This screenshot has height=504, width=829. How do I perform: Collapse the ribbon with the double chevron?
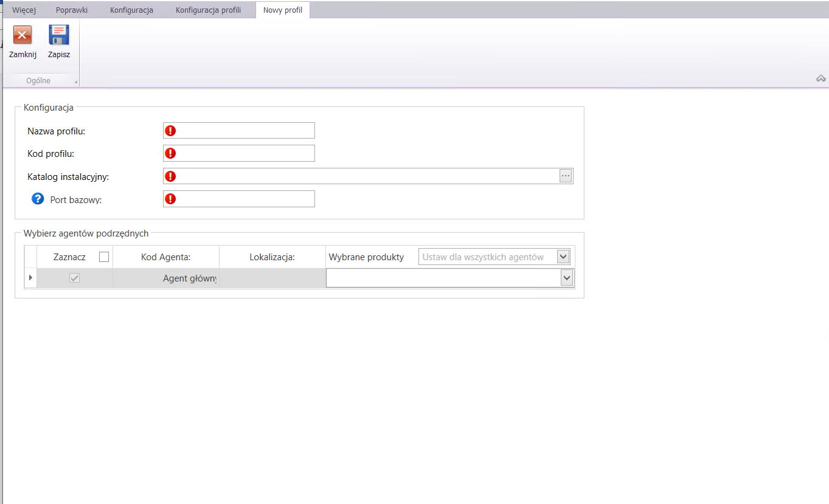point(820,78)
